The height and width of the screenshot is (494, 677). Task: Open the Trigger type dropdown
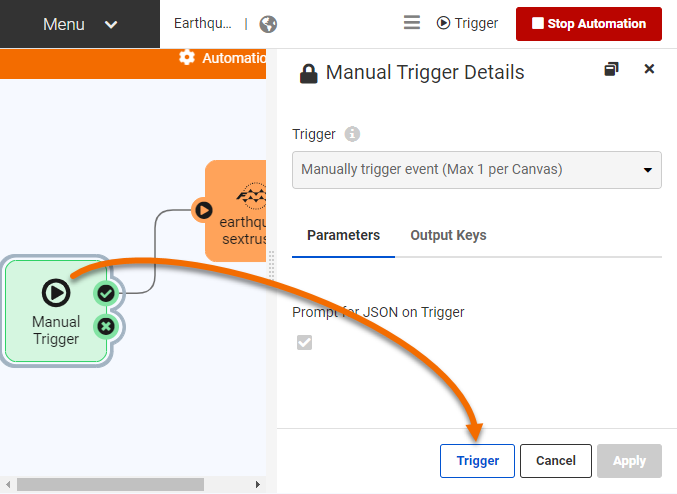476,169
